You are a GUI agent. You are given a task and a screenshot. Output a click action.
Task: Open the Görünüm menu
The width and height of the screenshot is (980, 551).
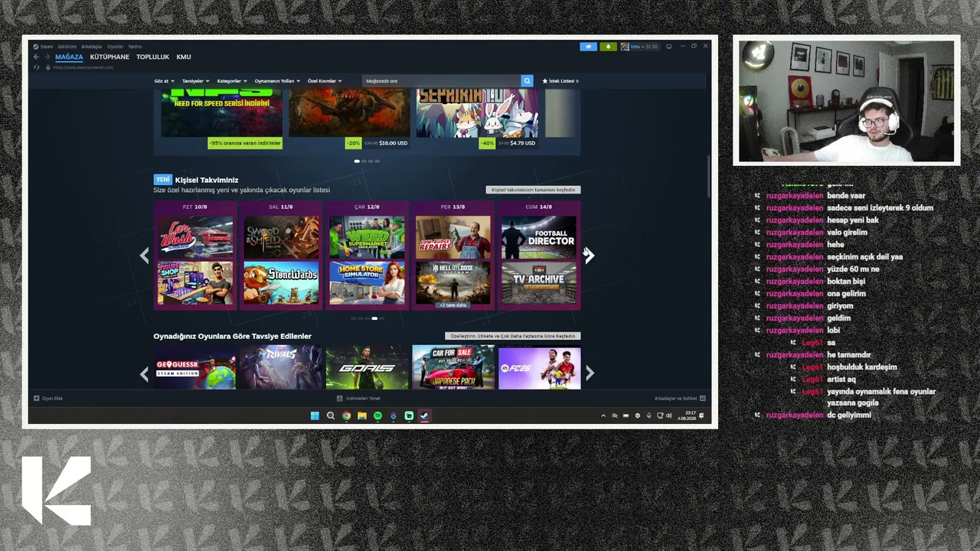67,47
